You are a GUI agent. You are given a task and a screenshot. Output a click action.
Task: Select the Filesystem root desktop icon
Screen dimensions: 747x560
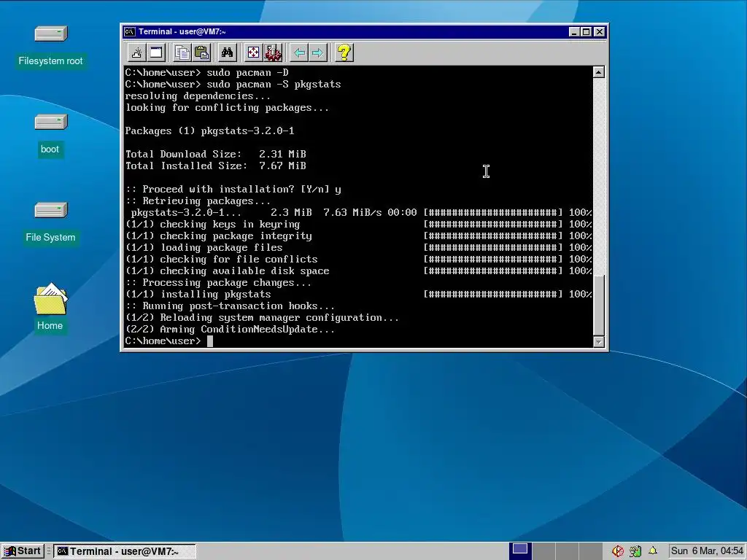click(50, 46)
